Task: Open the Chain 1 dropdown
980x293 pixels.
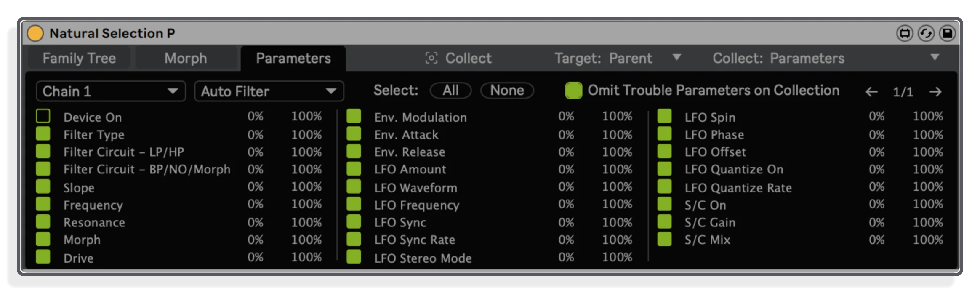Action: coord(111,91)
